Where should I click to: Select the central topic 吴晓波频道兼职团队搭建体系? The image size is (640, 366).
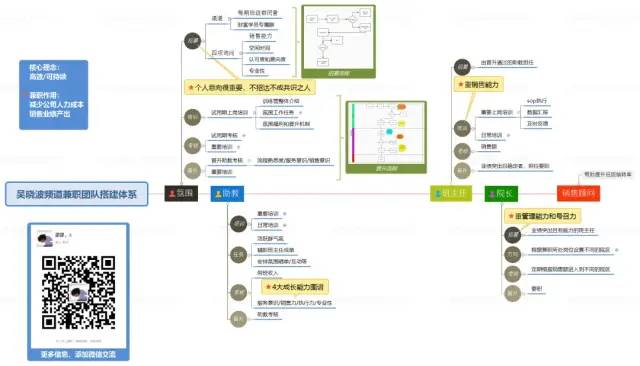76,194
